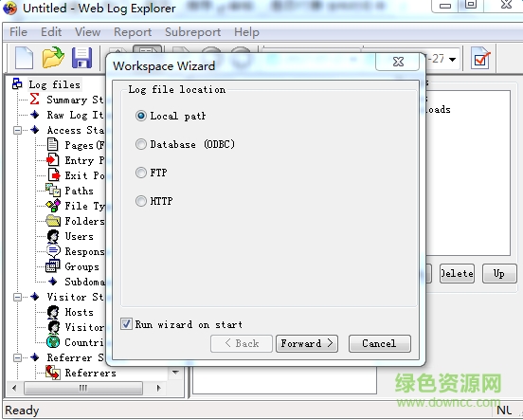Viewport: 523px width, 420px height.
Task: Save workspace using the floppy disk icon
Action: pos(82,58)
